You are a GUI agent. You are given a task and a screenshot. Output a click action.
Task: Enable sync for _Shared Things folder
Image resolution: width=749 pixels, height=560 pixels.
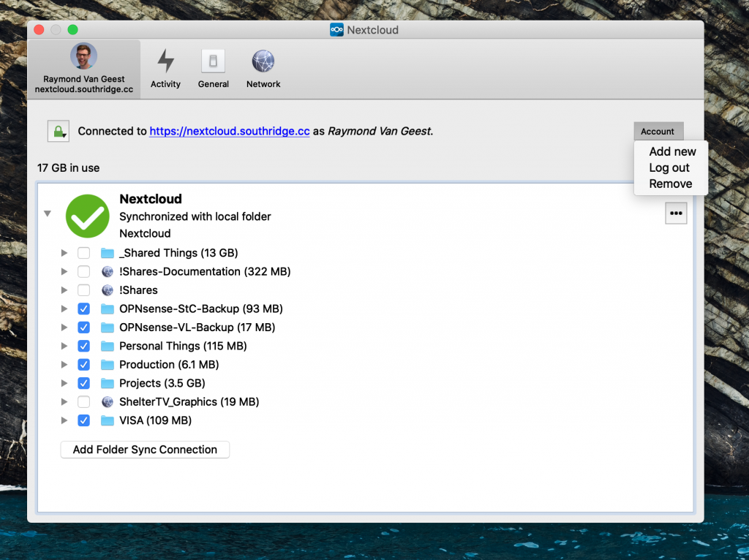[x=84, y=253]
